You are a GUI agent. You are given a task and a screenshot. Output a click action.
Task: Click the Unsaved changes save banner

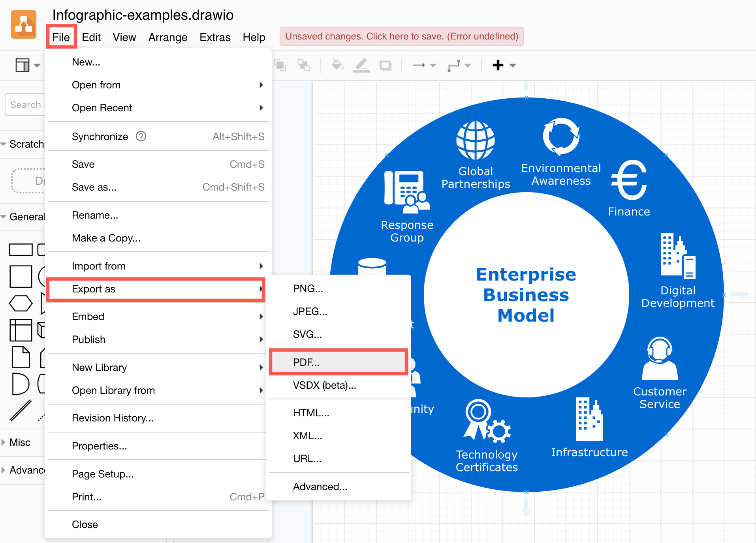401,36
